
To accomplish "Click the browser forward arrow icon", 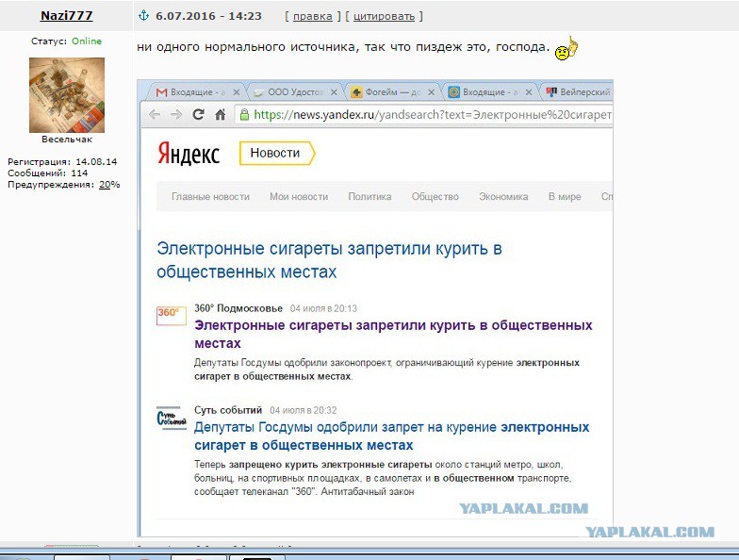I will point(176,115).
